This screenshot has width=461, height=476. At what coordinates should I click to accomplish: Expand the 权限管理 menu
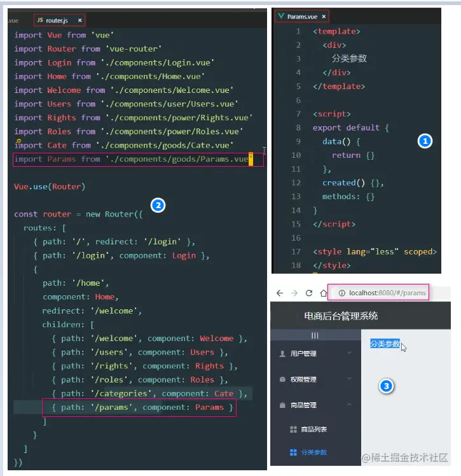click(x=315, y=379)
